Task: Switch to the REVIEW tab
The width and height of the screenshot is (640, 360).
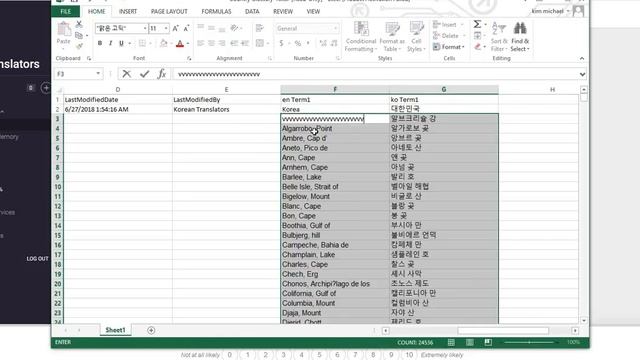Action: pos(283,11)
